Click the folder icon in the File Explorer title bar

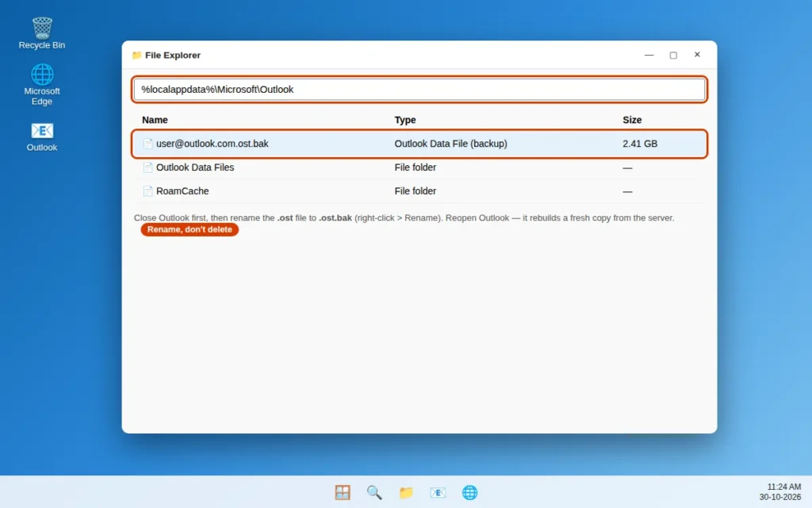136,55
